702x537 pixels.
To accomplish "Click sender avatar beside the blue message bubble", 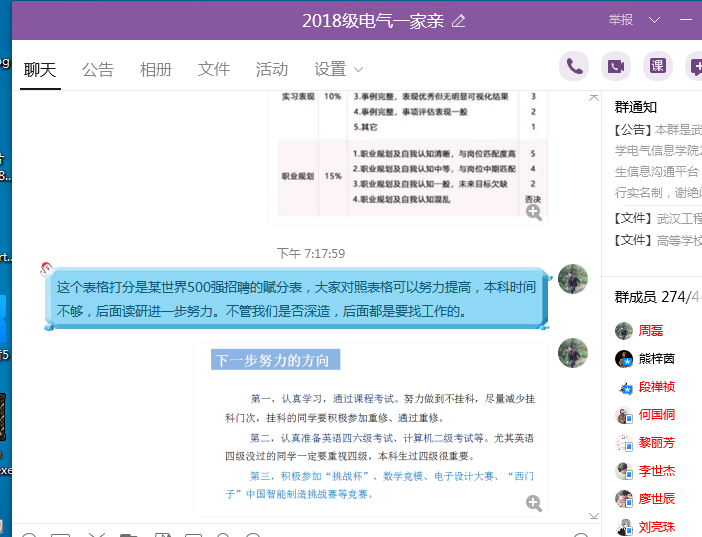I will point(573,279).
